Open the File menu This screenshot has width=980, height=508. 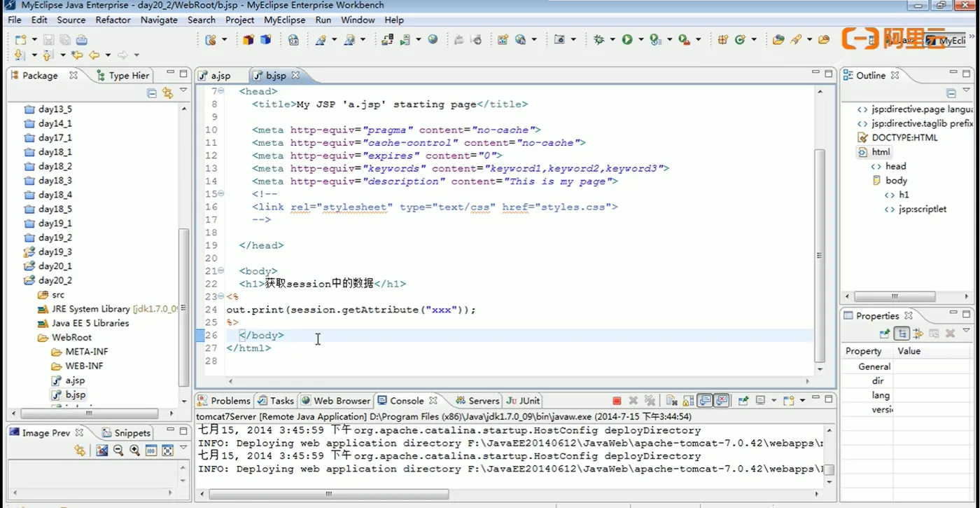(15, 20)
